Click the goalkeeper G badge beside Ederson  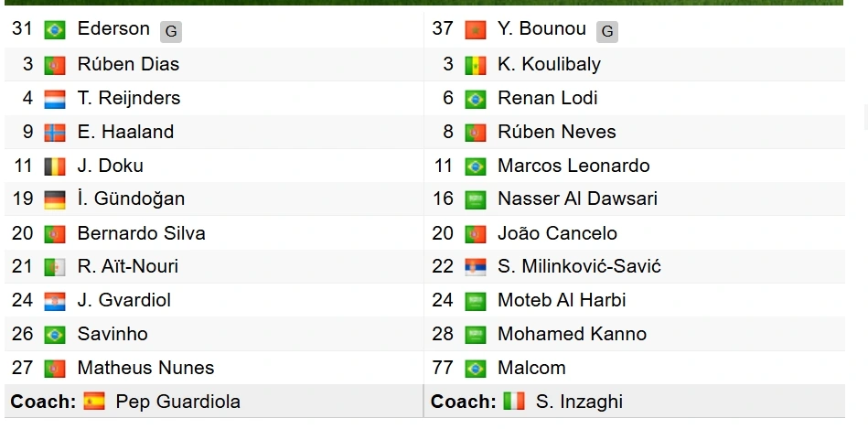coord(171,32)
